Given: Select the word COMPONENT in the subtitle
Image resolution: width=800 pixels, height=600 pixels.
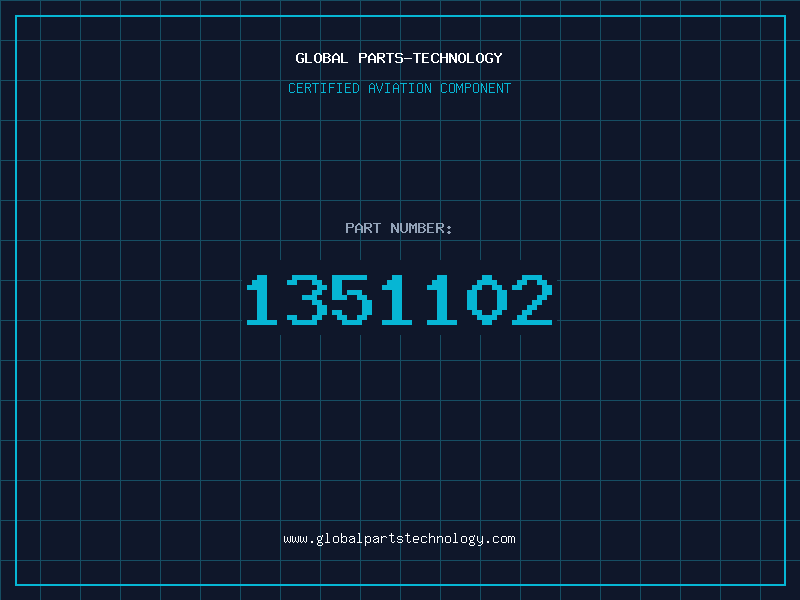Looking at the screenshot, I should click(x=476, y=88).
